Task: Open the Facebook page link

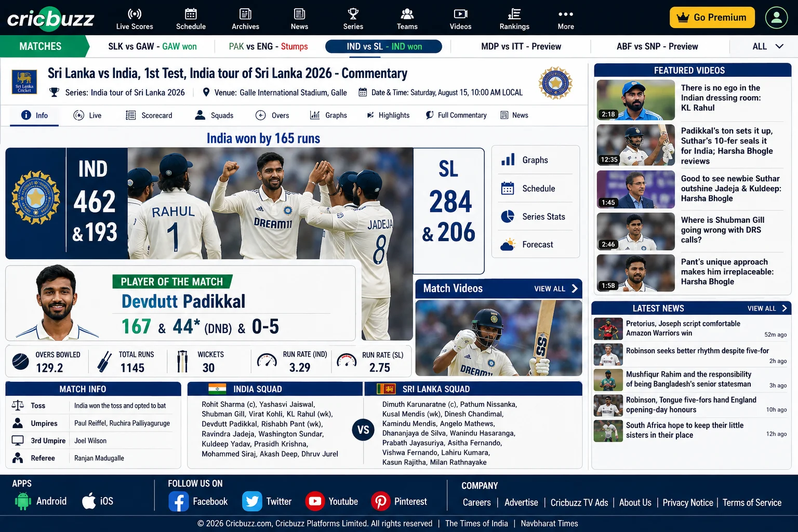Action: 198,501
